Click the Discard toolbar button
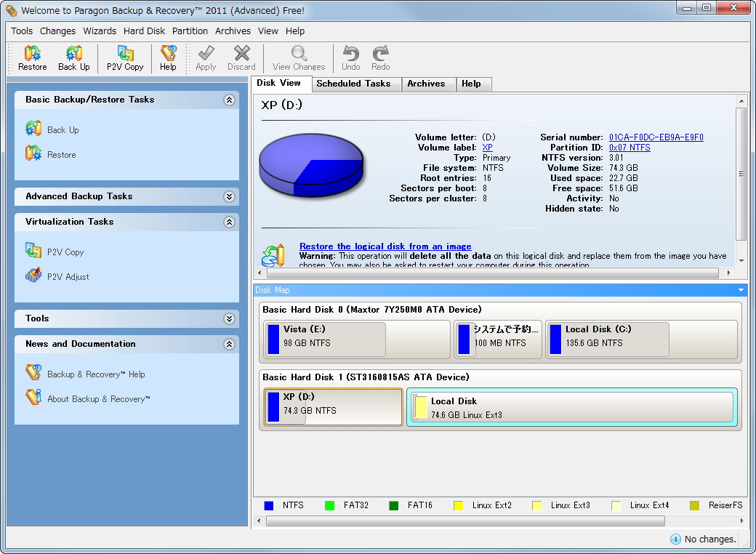Screen dimensions: 756x554 click(x=241, y=57)
